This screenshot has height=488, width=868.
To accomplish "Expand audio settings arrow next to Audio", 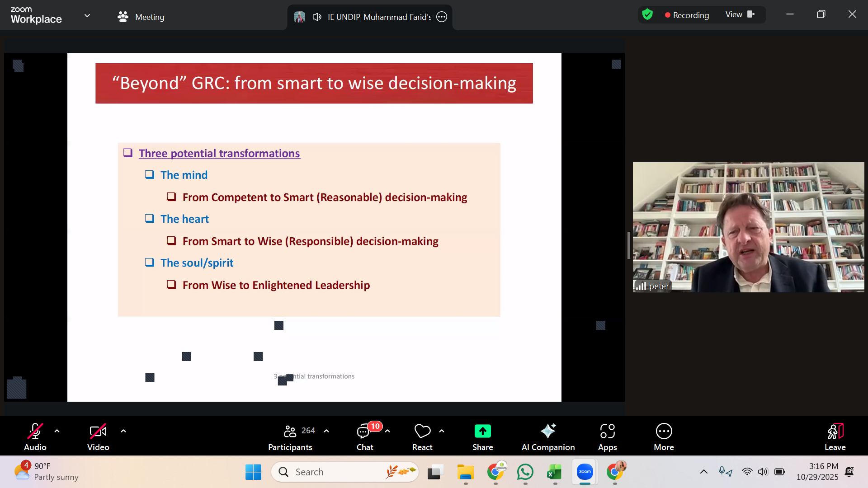I will pos(57,431).
